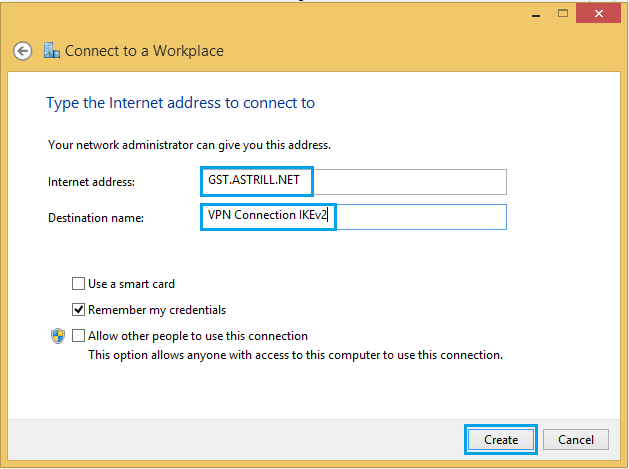Click the Connect to a Workplace building icon
Viewport: 629px width, 469px height.
click(x=52, y=50)
